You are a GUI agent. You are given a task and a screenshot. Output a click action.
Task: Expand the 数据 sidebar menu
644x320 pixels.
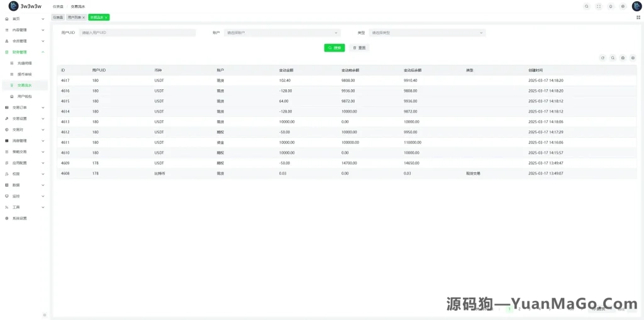[x=25, y=185]
